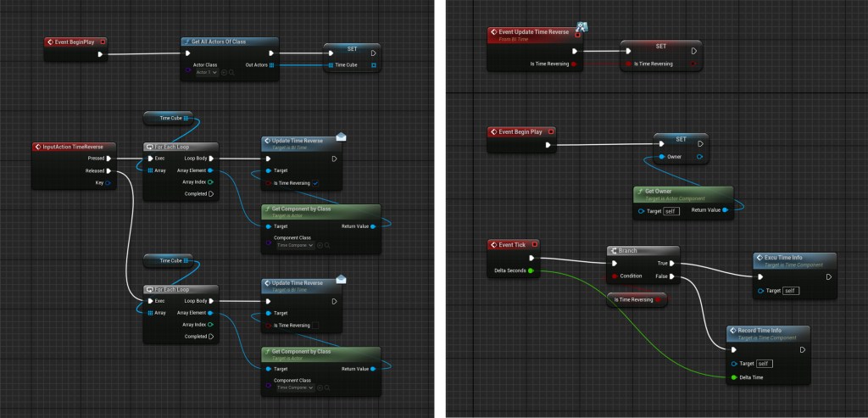Image resolution: width=868 pixels, height=418 pixels.
Task: Select the Get All Actors Of Class node header
Action: coord(229,41)
